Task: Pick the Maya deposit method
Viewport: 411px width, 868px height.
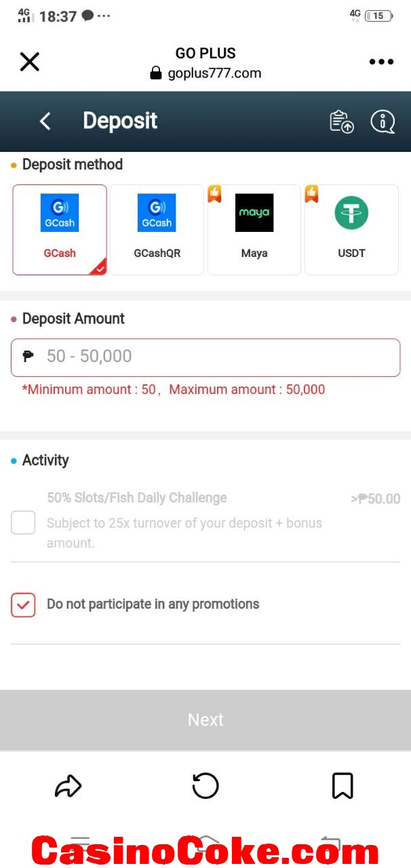Action: [254, 230]
